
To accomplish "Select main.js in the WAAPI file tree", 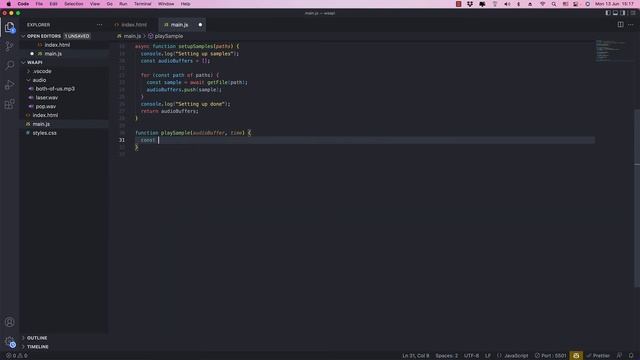I will coord(41,124).
